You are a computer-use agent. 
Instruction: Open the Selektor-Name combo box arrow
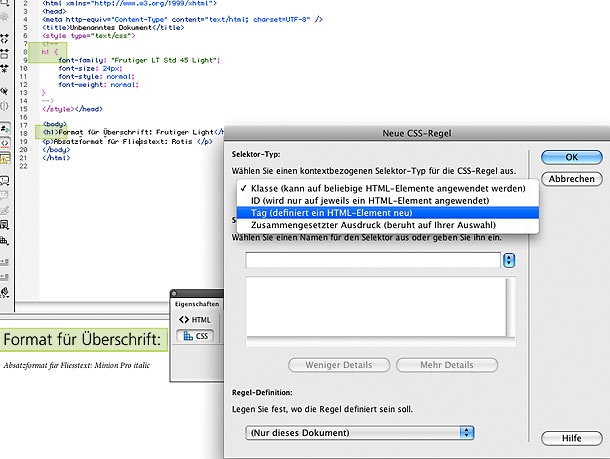pyautogui.click(x=510, y=260)
